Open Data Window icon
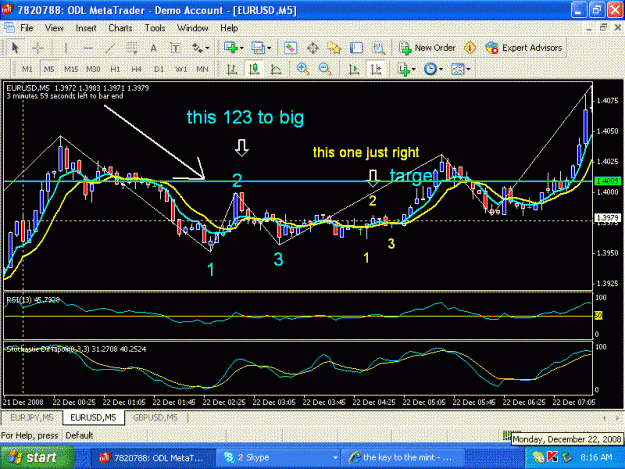 click(x=312, y=48)
